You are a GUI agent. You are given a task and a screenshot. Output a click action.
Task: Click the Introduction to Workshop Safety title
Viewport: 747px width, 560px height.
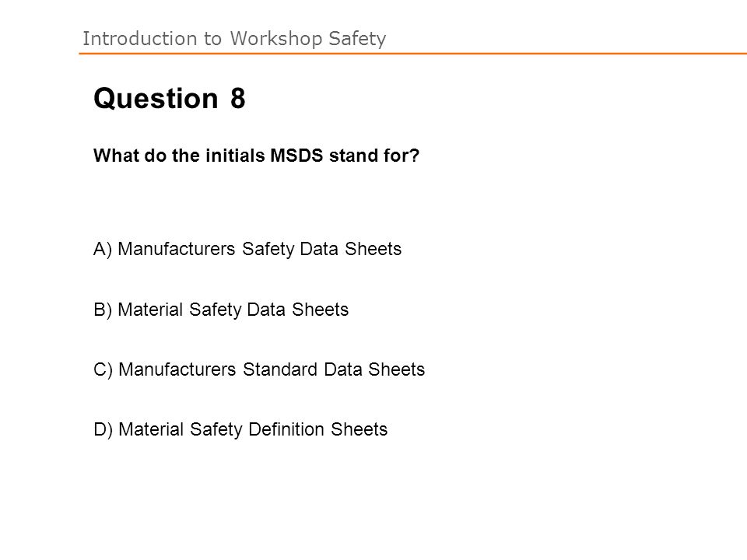pos(234,39)
